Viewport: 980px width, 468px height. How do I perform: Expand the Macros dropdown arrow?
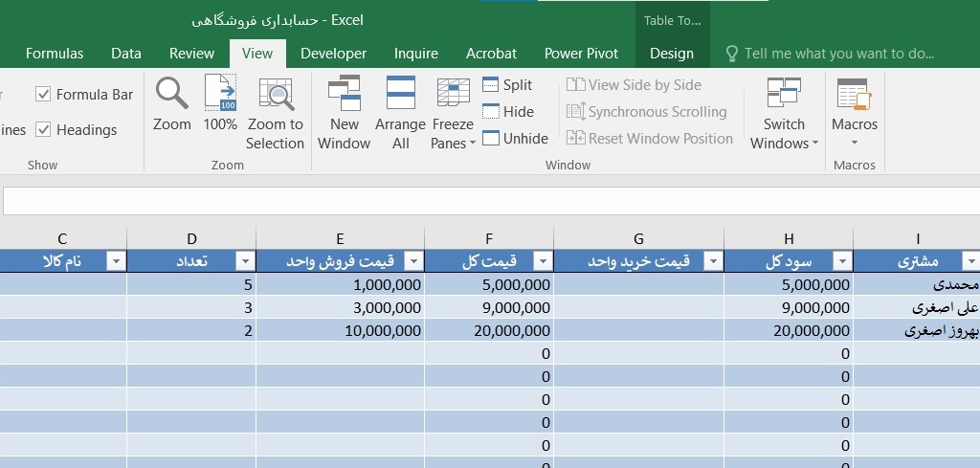pos(855,143)
